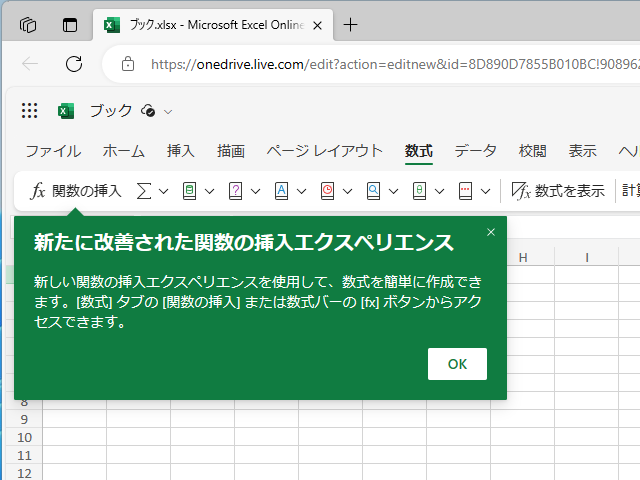Viewport: 640px width, 480px height.
Task: Open the lookup and reference functions icon
Action: point(373,191)
